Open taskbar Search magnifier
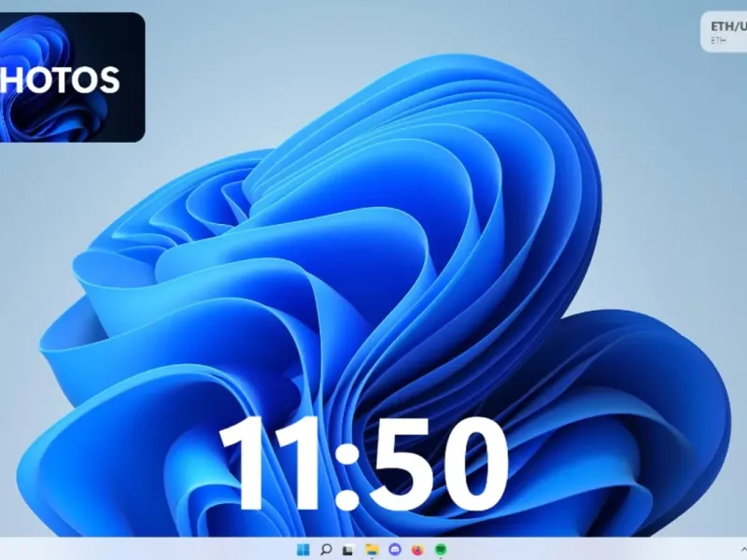This screenshot has height=560, width=747. tap(326, 550)
